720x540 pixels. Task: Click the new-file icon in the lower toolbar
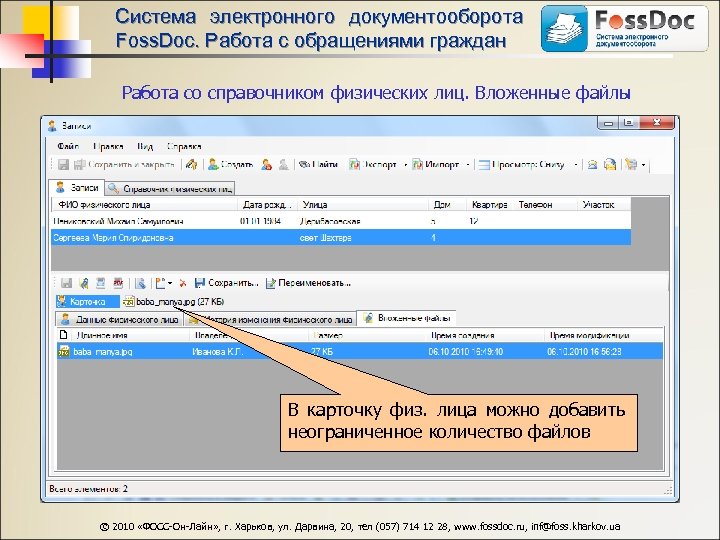click(160, 283)
